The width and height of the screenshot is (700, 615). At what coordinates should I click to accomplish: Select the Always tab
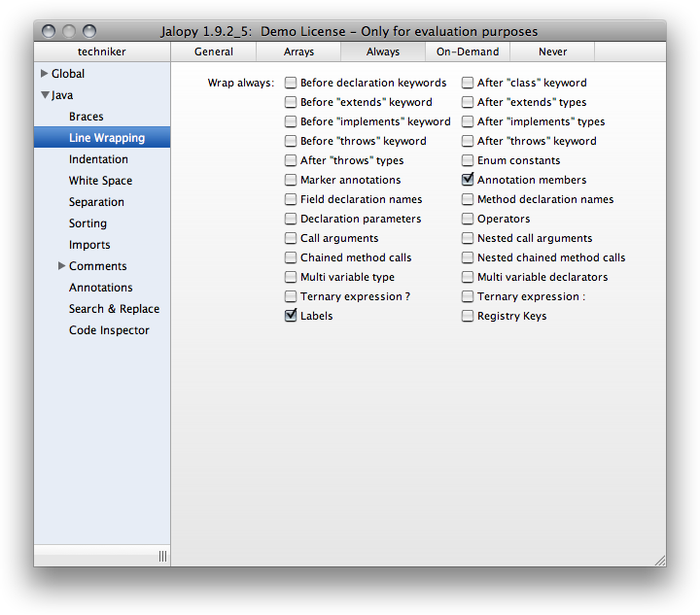coord(383,51)
